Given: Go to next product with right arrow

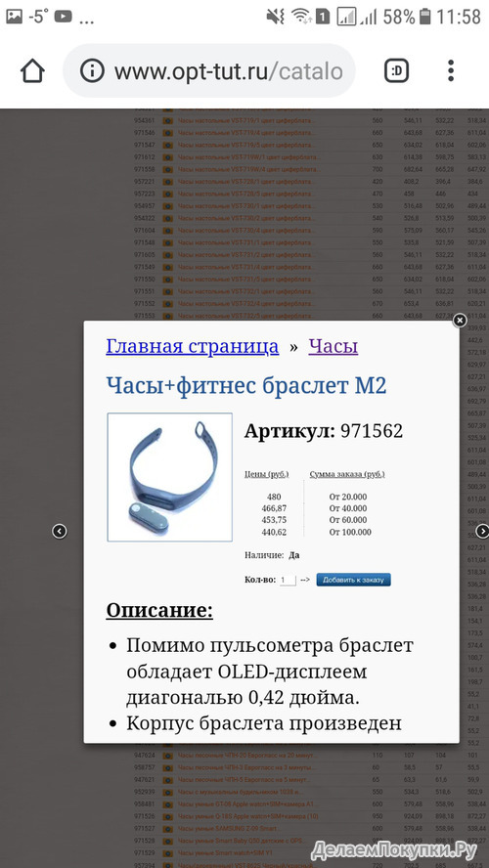Looking at the screenshot, I should coord(482,532).
